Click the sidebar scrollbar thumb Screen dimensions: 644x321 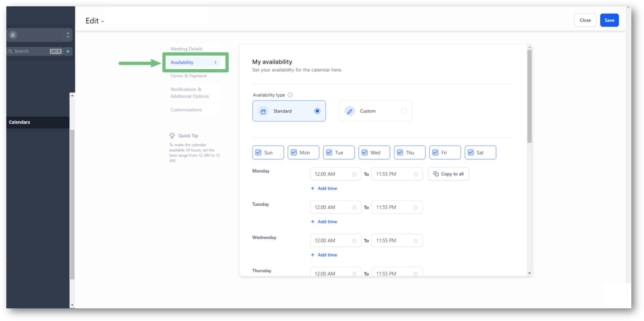coord(72,204)
